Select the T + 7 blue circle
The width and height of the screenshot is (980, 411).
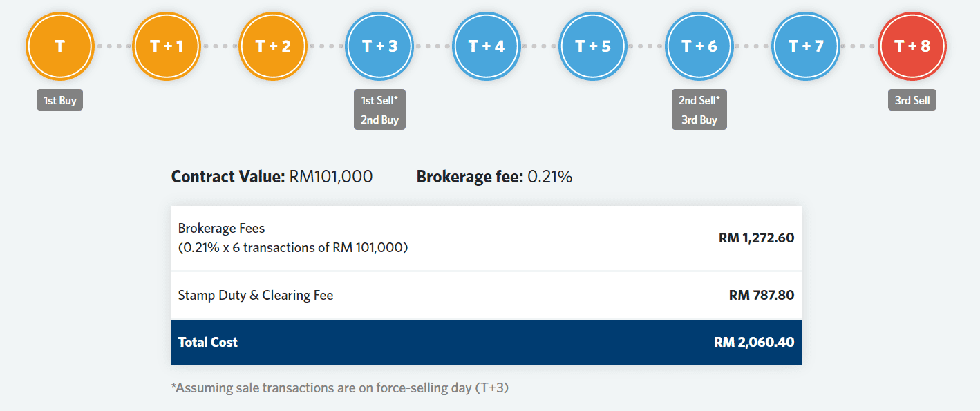tap(806, 46)
